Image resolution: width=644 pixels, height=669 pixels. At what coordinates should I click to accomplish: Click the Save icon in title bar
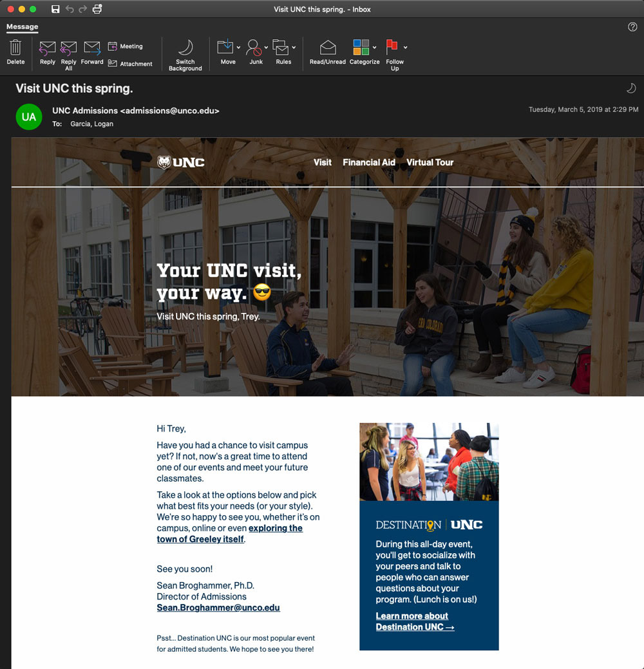(55, 9)
